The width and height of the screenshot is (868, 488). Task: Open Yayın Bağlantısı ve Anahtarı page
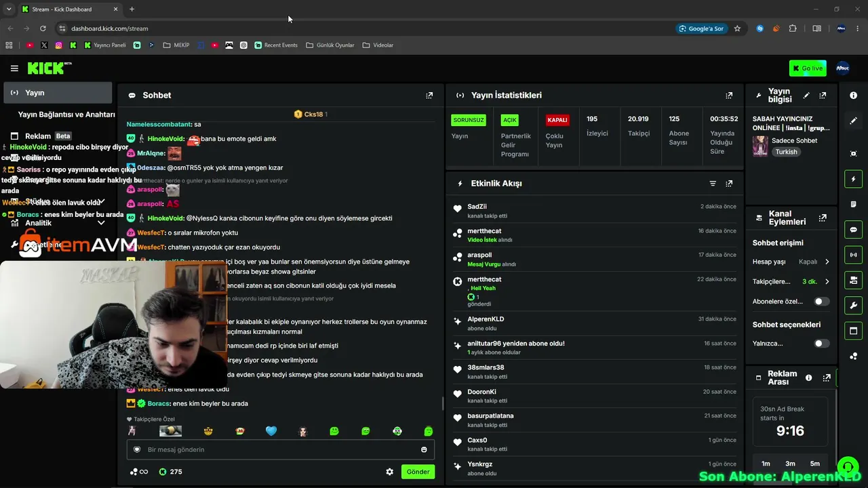click(x=66, y=115)
